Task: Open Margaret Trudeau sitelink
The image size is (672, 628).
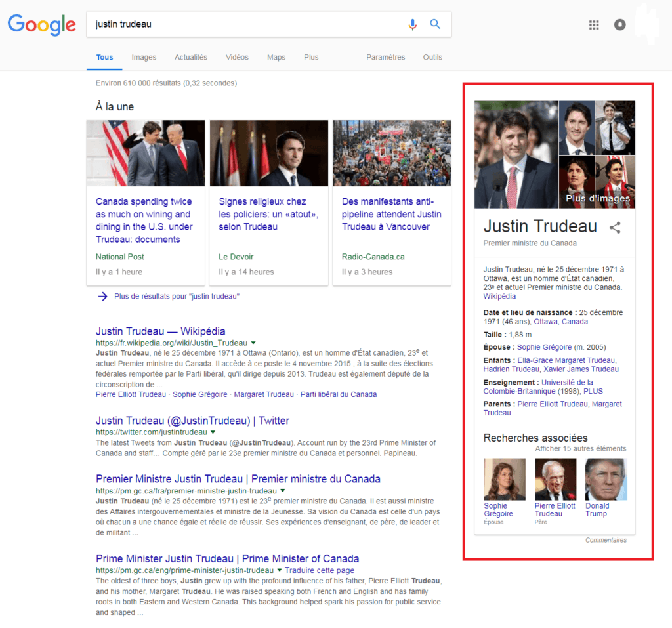Action: 264,394
